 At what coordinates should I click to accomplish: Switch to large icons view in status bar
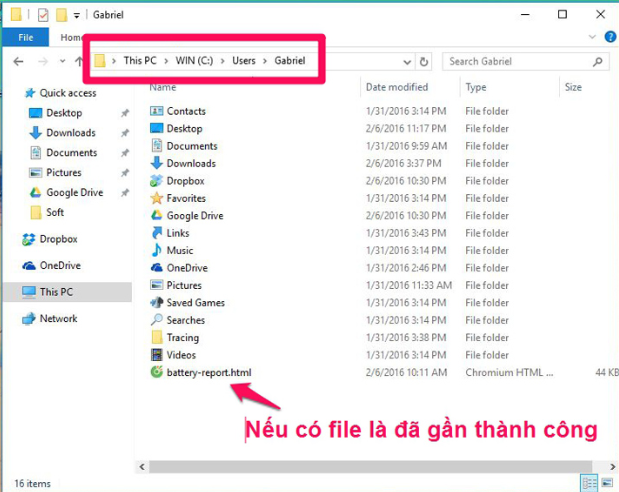607,483
